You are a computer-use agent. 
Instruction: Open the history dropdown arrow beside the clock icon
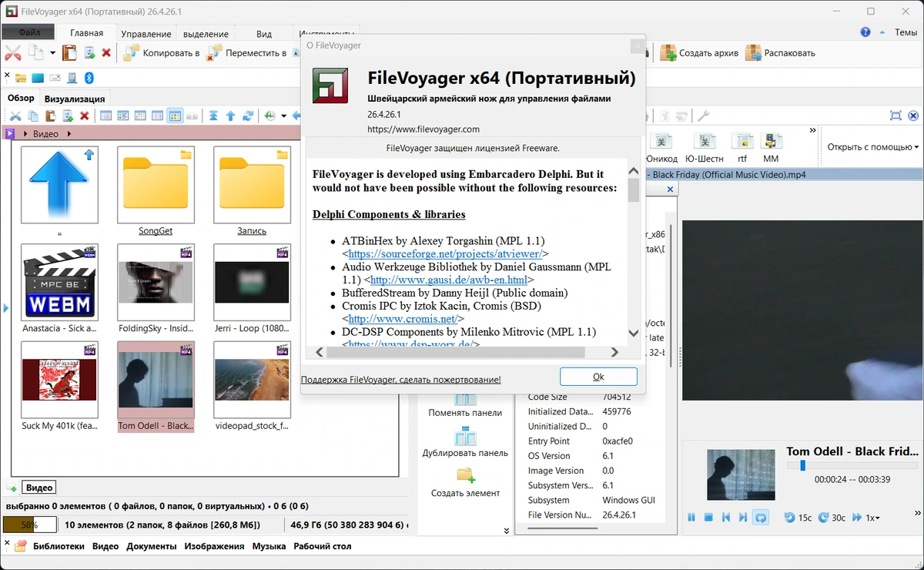tap(283, 116)
